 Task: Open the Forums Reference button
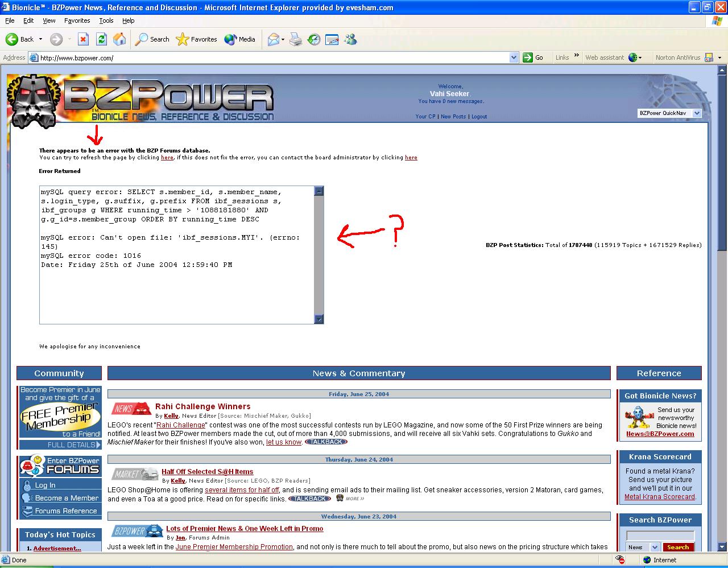[x=59, y=511]
